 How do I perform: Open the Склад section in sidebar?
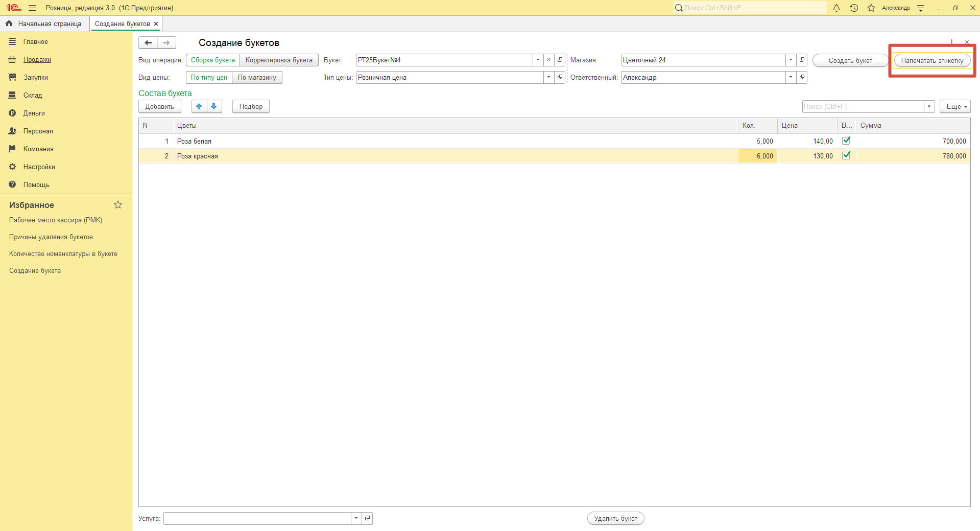(33, 96)
